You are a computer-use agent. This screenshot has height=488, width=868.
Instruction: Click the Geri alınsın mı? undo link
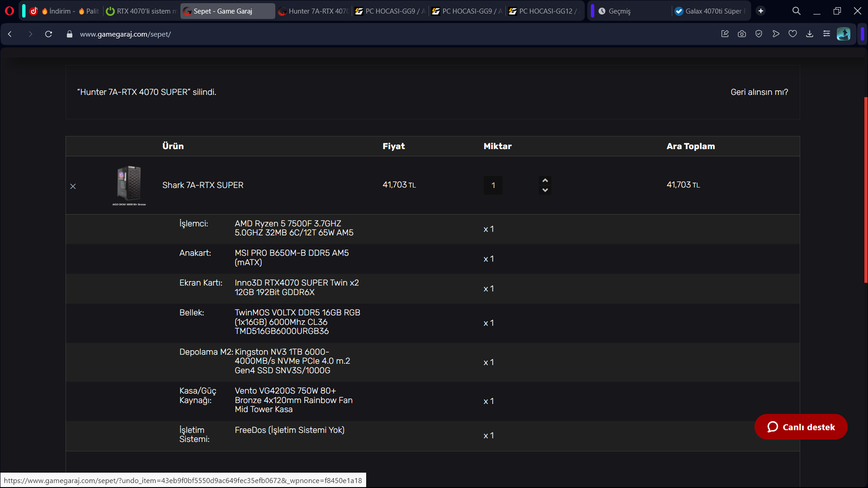[x=759, y=92]
